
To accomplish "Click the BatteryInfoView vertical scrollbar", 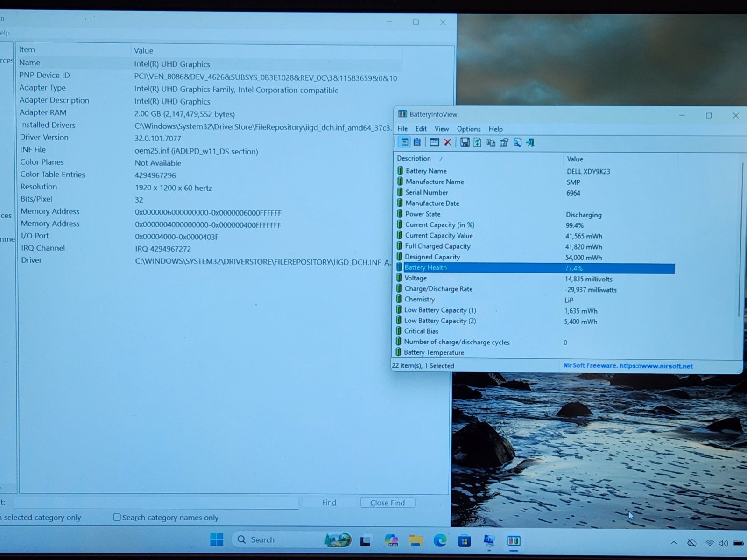I will pyautogui.click(x=740, y=240).
